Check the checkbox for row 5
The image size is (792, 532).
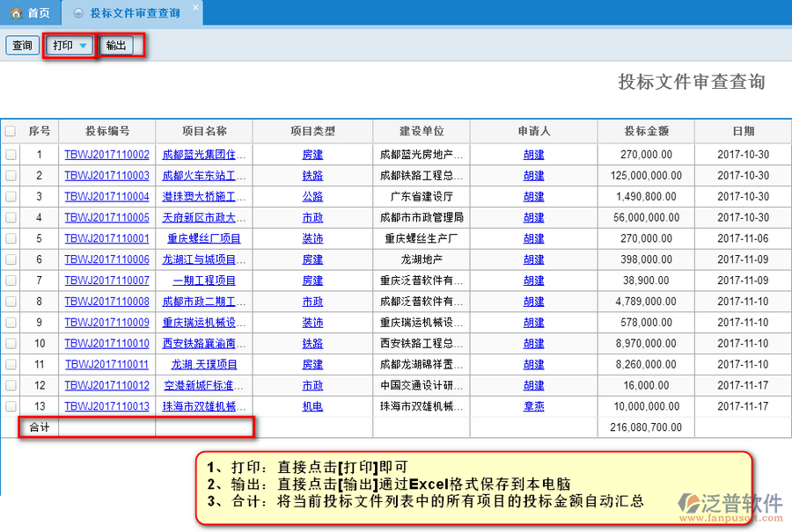pyautogui.click(x=11, y=238)
